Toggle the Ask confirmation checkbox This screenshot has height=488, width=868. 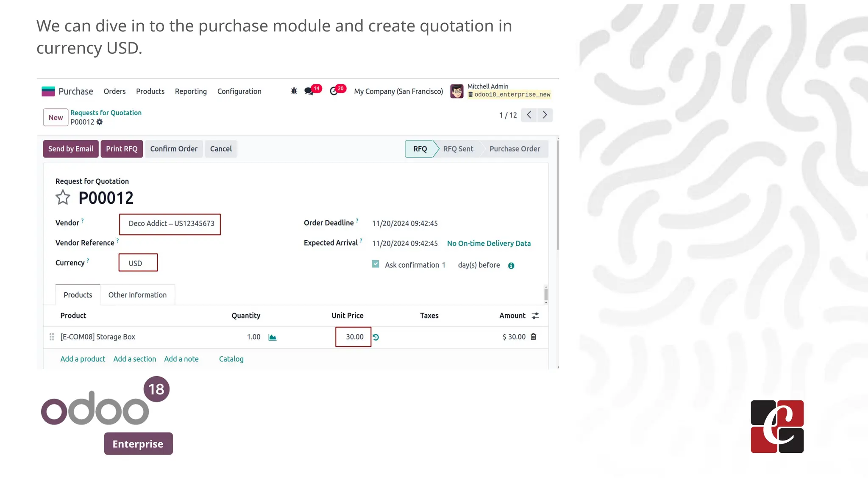pos(376,264)
